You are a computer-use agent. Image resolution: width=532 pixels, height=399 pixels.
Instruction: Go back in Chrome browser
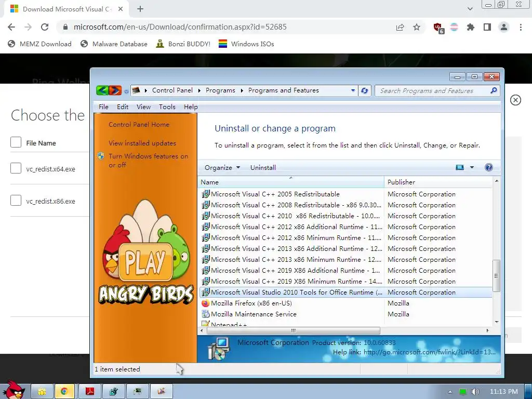click(x=11, y=27)
